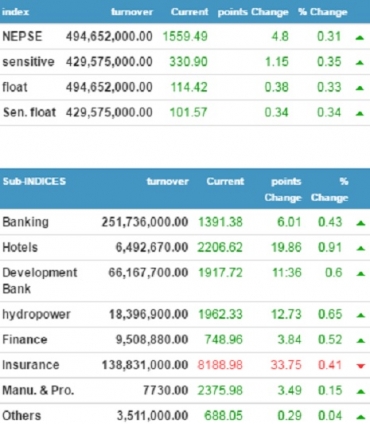Screen dimensions: 370x424
Task: Open the Manu. & Pro. sub-index
Action: click(x=38, y=390)
